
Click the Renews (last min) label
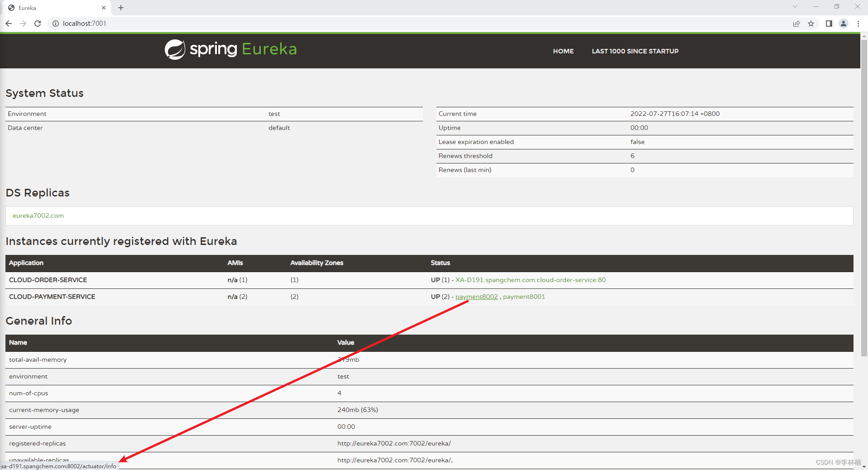465,170
